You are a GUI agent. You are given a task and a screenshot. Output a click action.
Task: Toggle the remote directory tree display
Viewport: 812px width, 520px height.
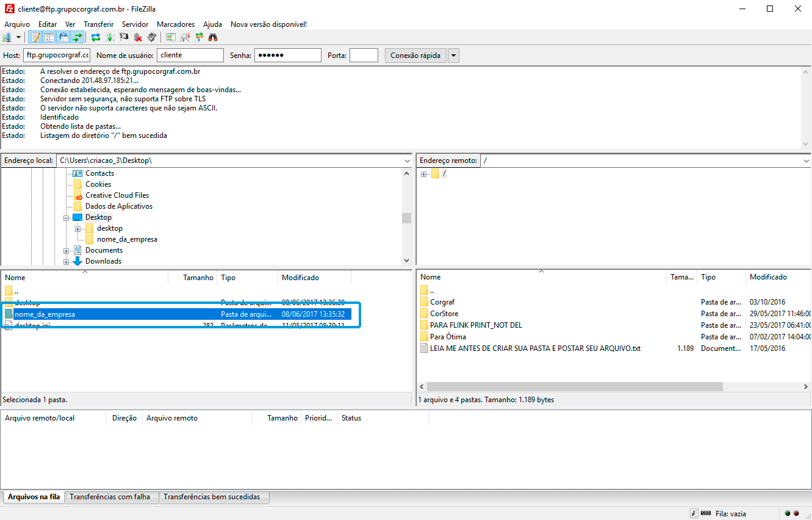[x=63, y=37]
